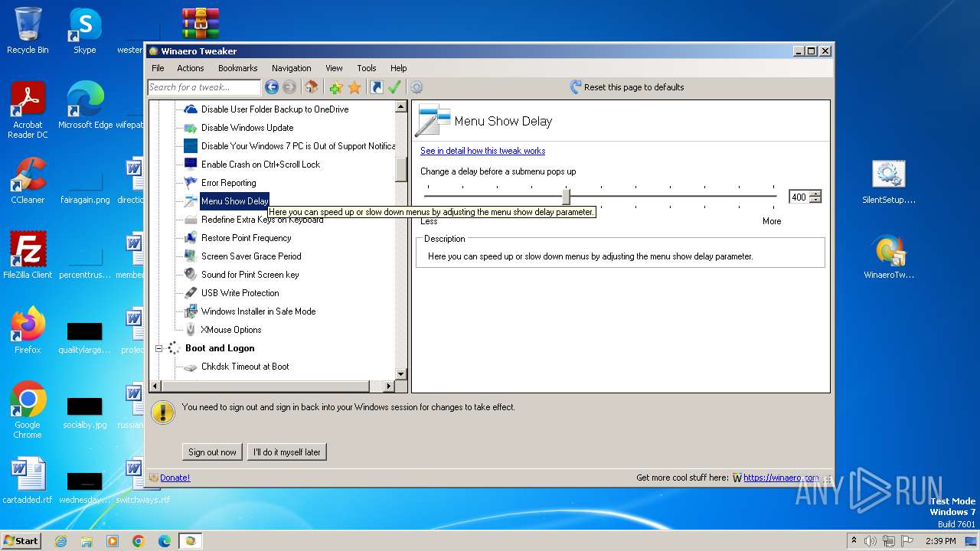Click the Start button
This screenshot has width=980, height=551.
21,540
